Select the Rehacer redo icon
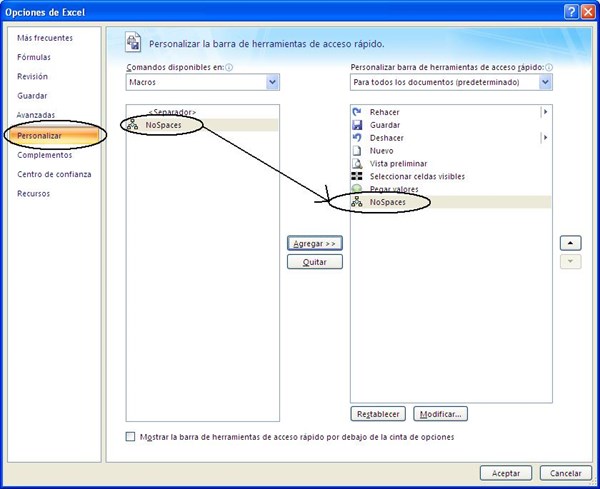This screenshot has width=600, height=489. (x=357, y=112)
